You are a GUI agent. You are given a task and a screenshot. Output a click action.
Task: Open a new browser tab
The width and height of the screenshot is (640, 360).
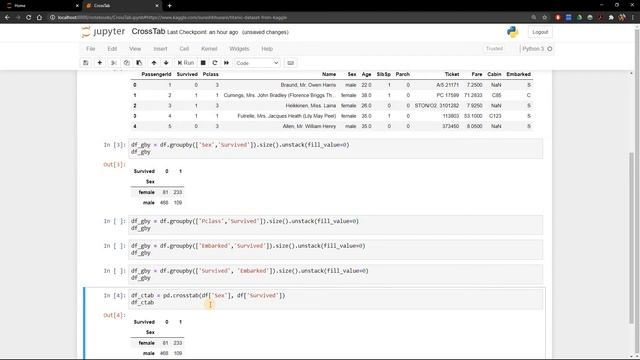pyautogui.click(x=169, y=6)
